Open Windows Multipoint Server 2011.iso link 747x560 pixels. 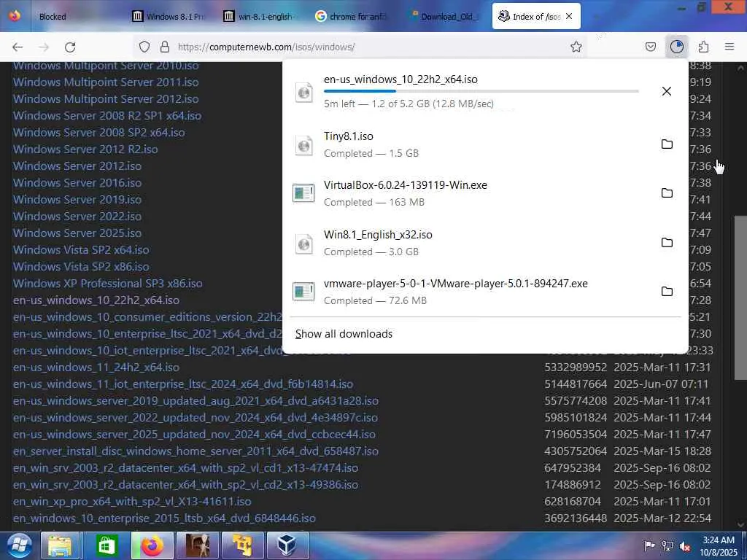point(106,82)
